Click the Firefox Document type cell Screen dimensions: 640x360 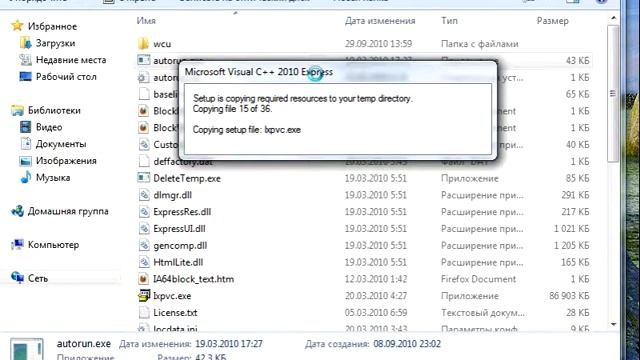(478, 279)
